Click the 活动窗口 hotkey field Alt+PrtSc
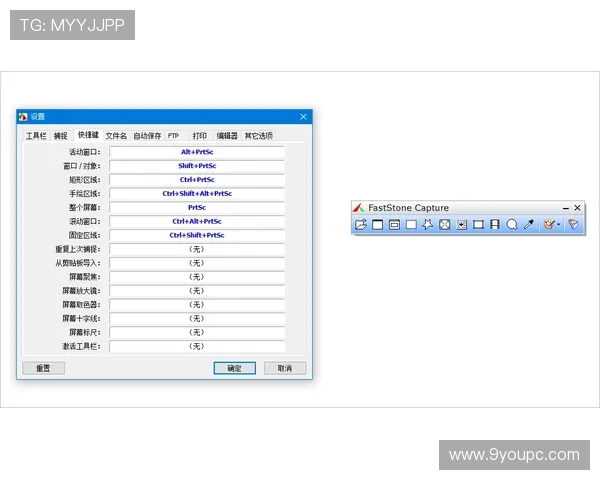This screenshot has width=600, height=480. click(x=197, y=152)
